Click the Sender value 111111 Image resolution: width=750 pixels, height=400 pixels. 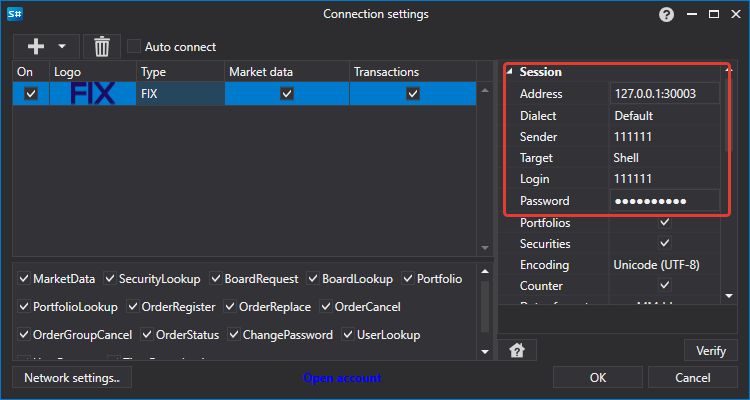click(x=665, y=137)
